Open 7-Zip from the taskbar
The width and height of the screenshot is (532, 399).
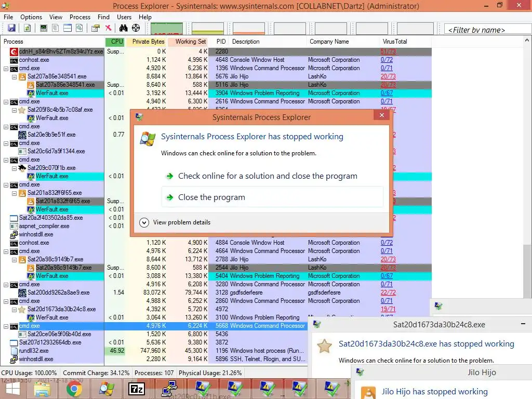coord(137,389)
